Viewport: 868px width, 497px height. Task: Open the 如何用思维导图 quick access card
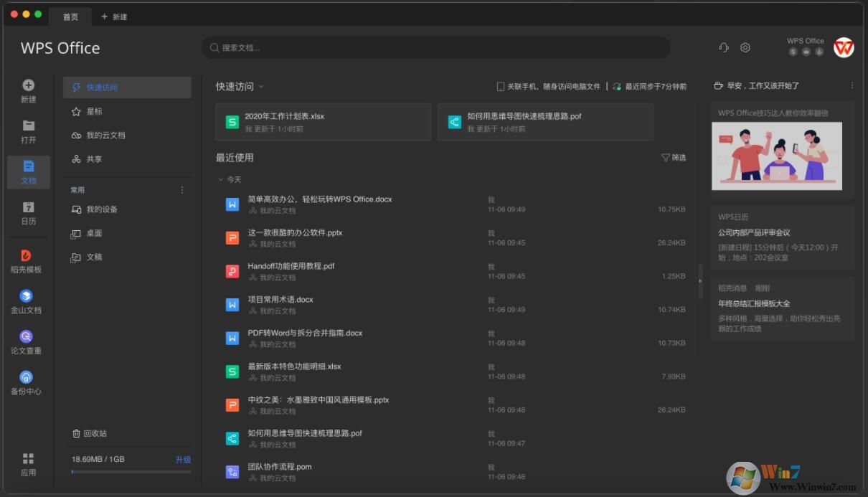(x=545, y=122)
